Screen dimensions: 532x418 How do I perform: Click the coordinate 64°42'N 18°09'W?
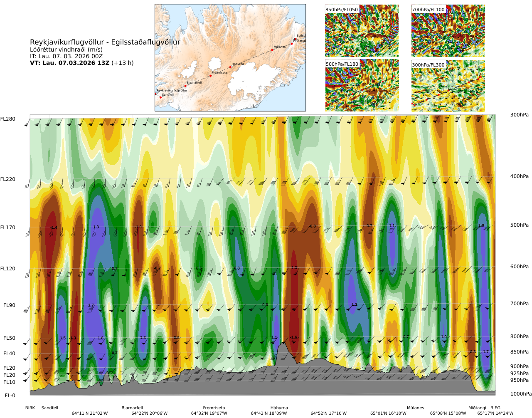pyautogui.click(x=269, y=413)
